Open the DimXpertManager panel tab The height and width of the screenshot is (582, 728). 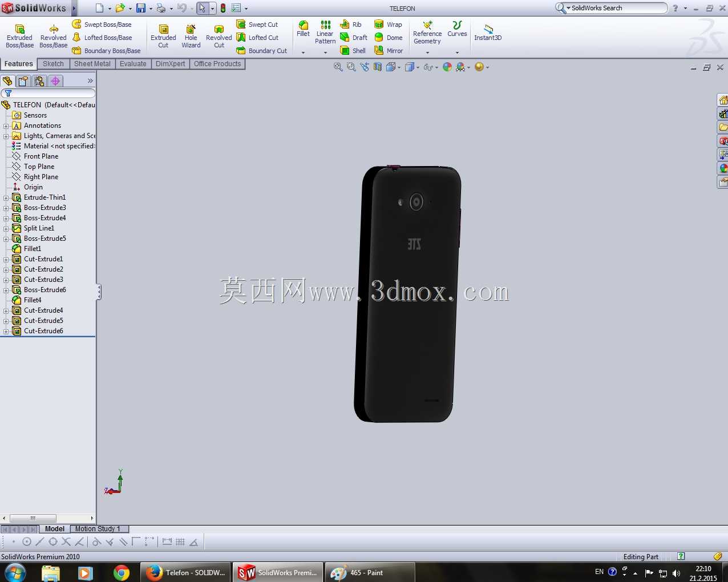pyautogui.click(x=55, y=81)
